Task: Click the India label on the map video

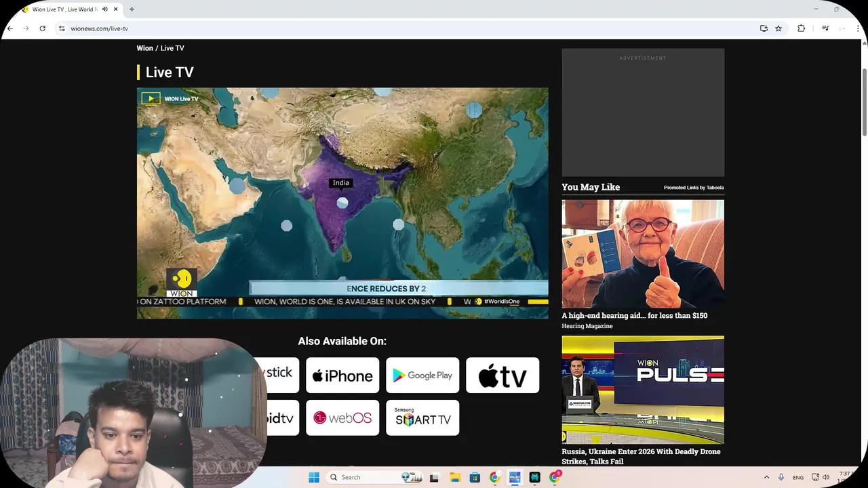Action: (341, 182)
